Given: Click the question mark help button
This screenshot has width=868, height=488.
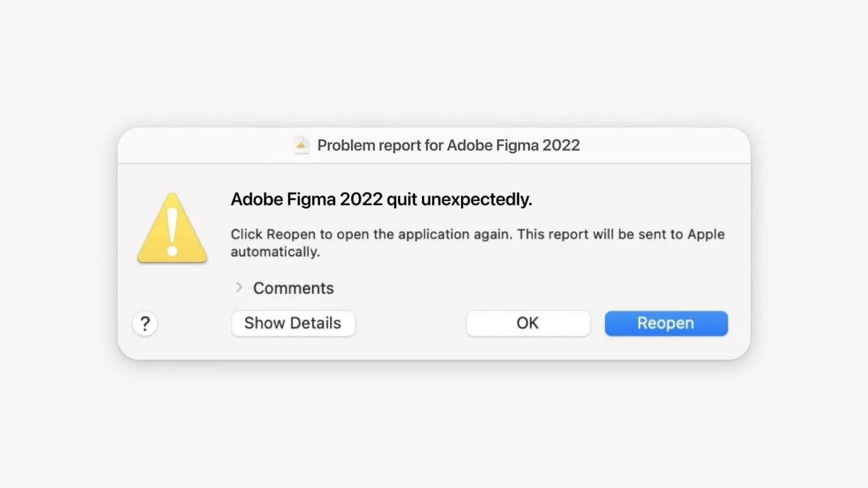Looking at the screenshot, I should (x=145, y=323).
